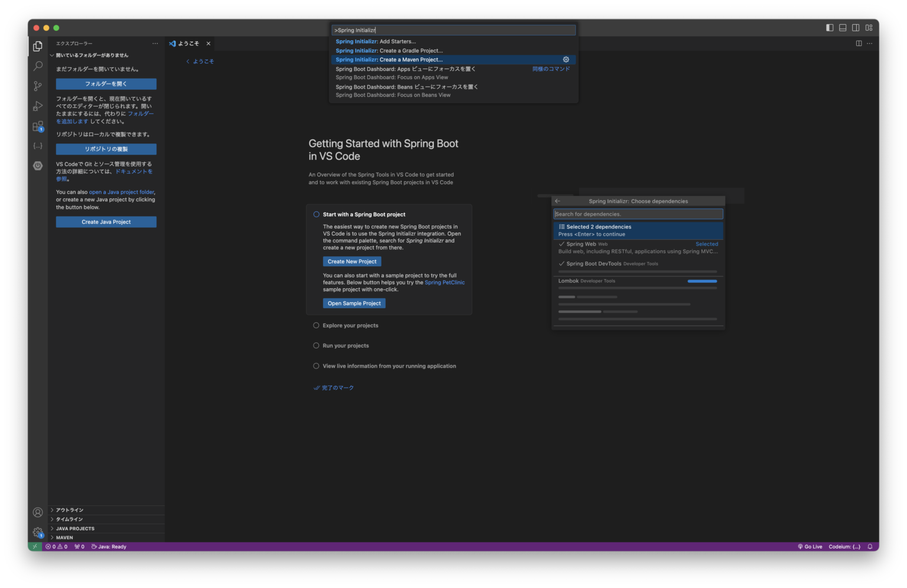Click the loading progress bar beside Lombok
Image resolution: width=907 pixels, height=588 pixels.
point(702,282)
